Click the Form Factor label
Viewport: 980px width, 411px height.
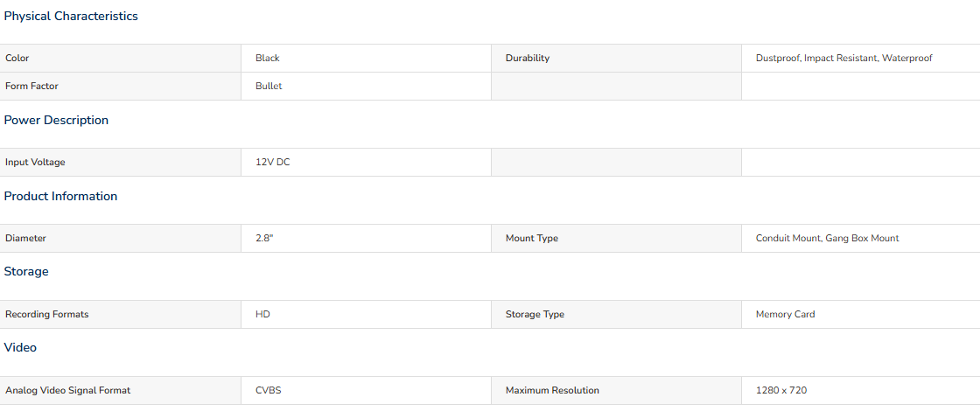(x=31, y=87)
